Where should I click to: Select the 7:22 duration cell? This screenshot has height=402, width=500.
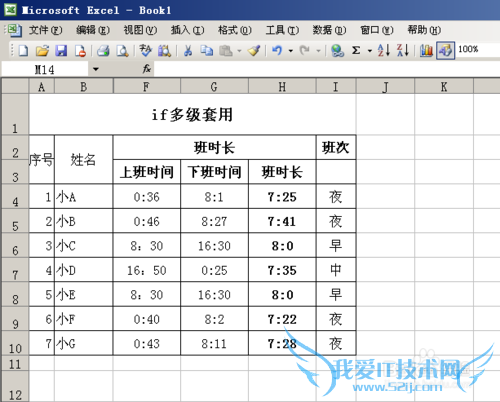tap(282, 319)
